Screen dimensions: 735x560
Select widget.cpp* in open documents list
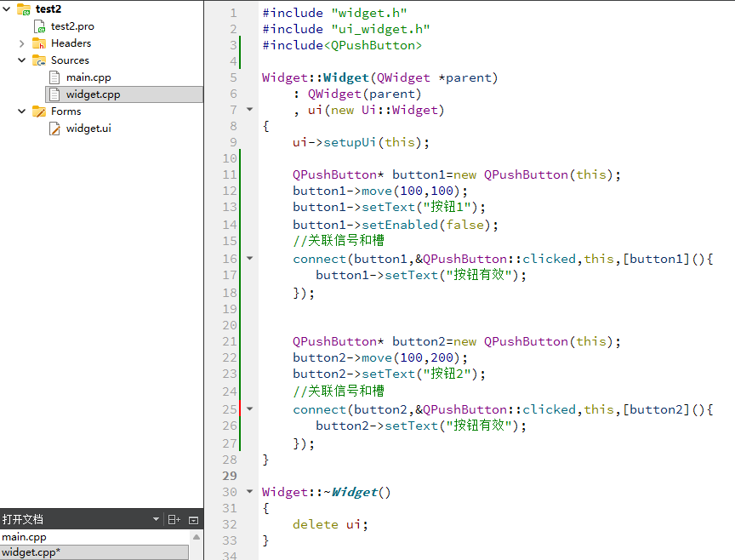point(94,552)
